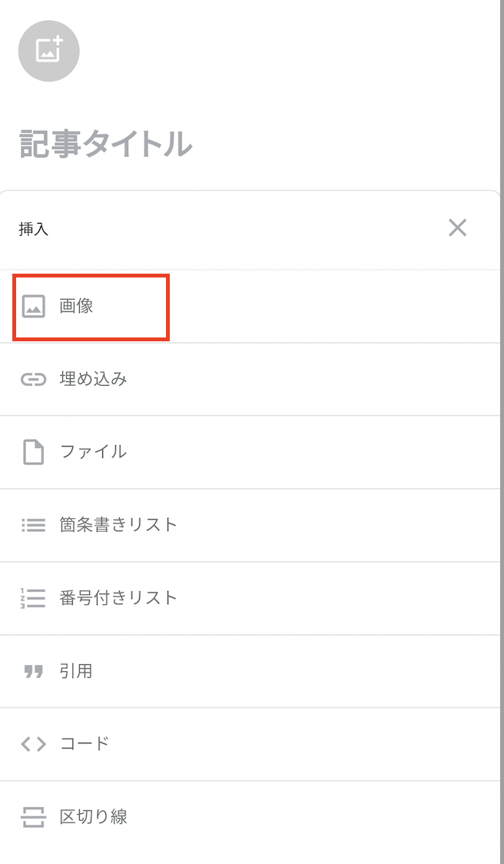Choose the 埋め込み embed option
The image size is (504, 864).
93,379
